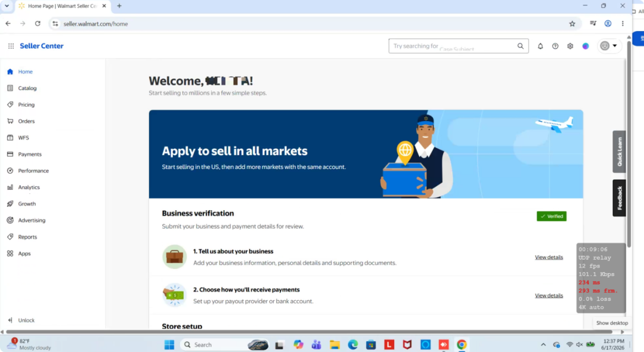Viewport: 644px width, 352px height.
Task: Open the Chrome taskbar icon
Action: (462, 345)
